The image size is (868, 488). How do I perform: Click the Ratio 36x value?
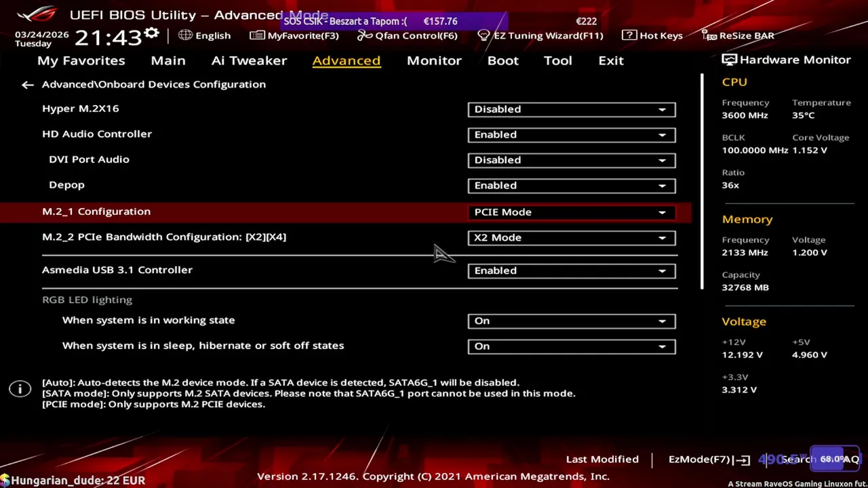coord(730,185)
